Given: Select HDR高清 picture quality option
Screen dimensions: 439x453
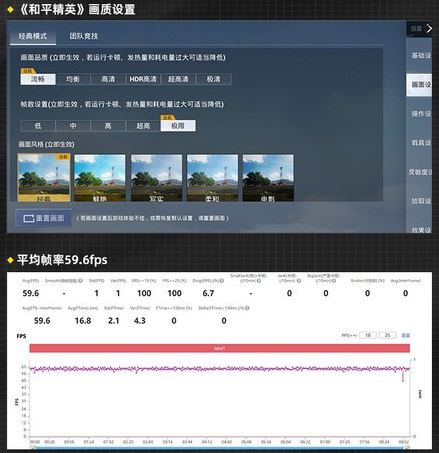Looking at the screenshot, I should click(143, 79).
